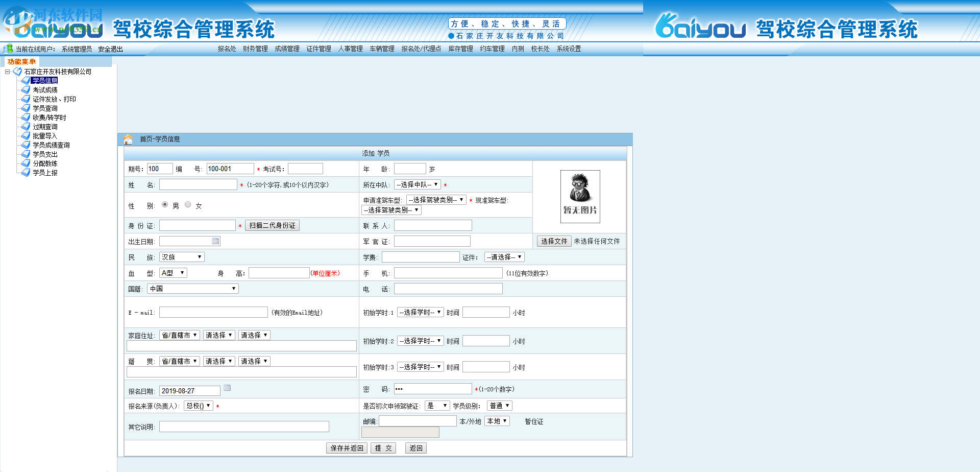Open the 现准驾车型 dropdown

click(391, 210)
